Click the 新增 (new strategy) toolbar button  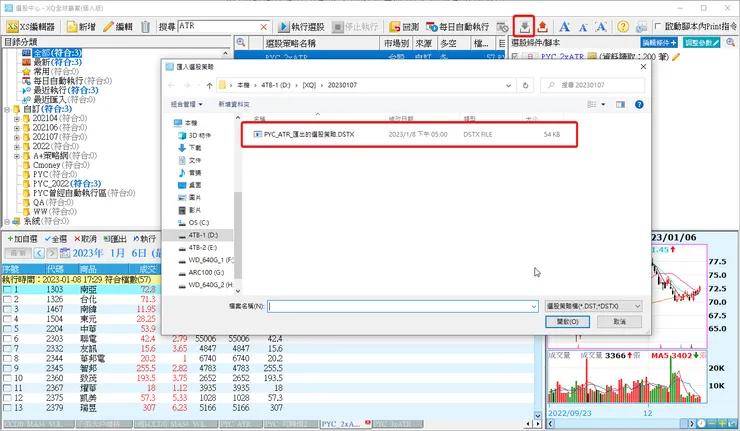(x=82, y=27)
